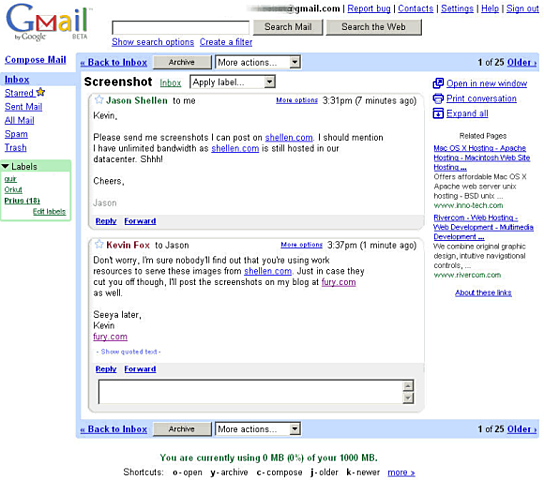Open Rivercom Web Hosting related page

pyautogui.click(x=483, y=227)
